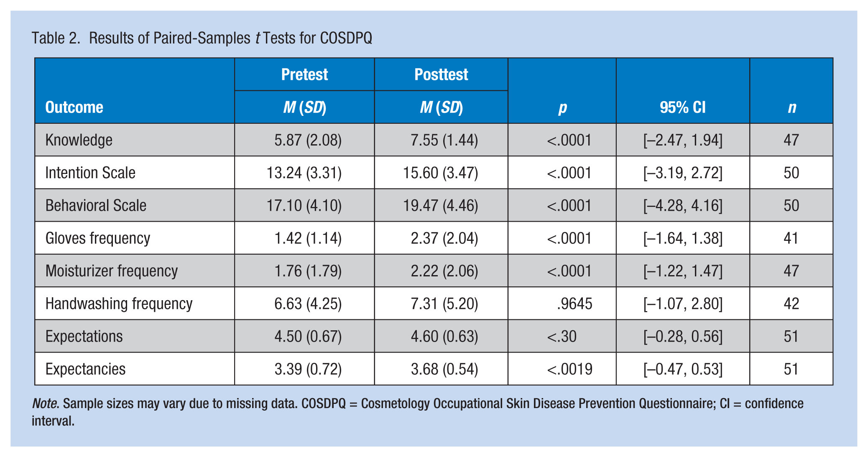Click the Outcome column header
Screen dimensions: 868x457
(74, 107)
